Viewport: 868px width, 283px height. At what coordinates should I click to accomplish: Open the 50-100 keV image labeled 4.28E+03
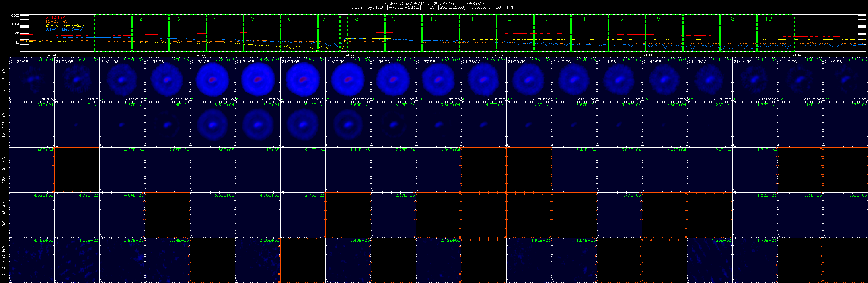77,260
